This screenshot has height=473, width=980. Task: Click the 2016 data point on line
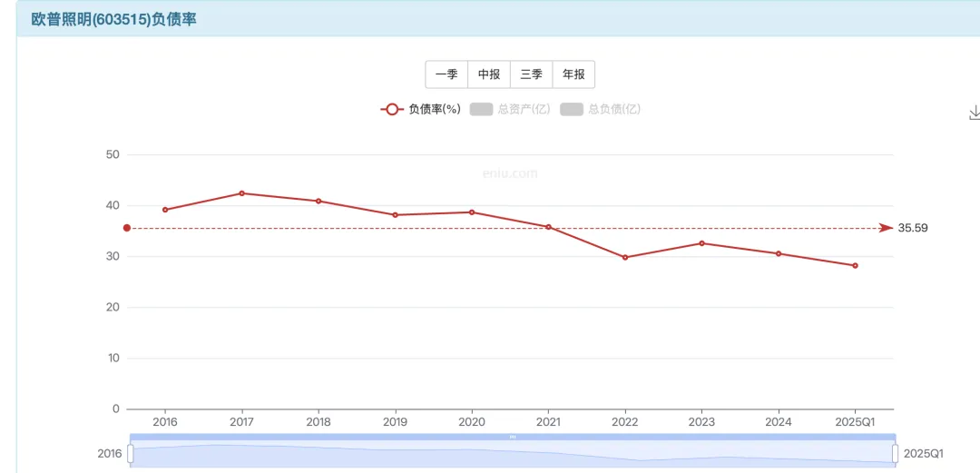pyautogui.click(x=165, y=210)
